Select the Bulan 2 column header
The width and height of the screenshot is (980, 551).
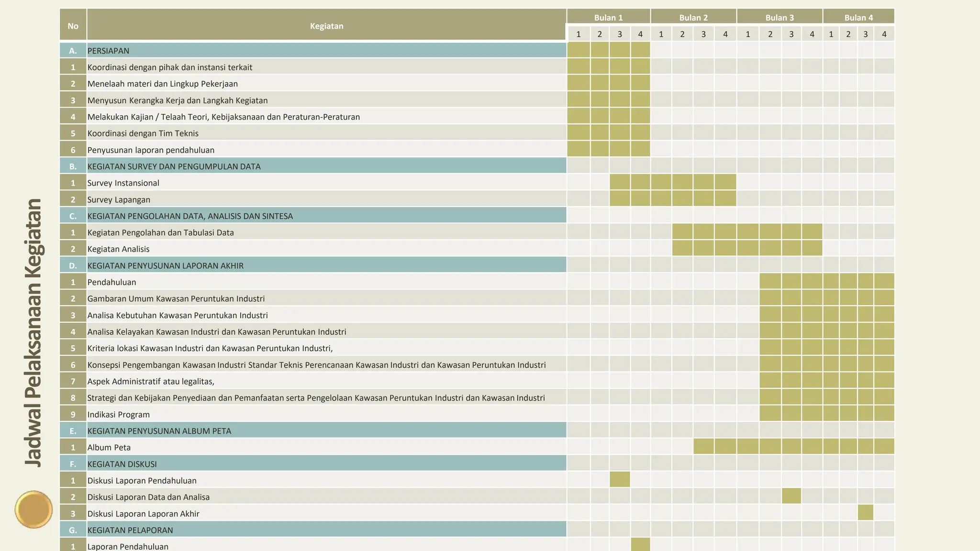pos(693,17)
